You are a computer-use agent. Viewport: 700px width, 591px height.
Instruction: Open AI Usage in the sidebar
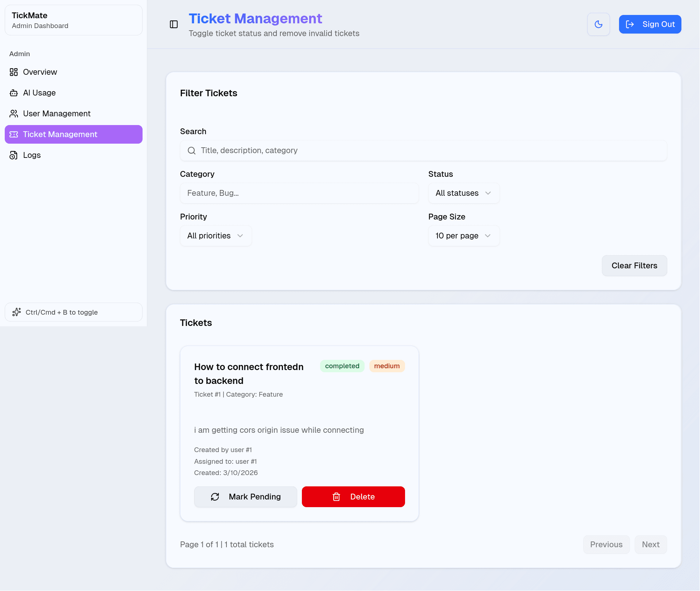(73, 93)
